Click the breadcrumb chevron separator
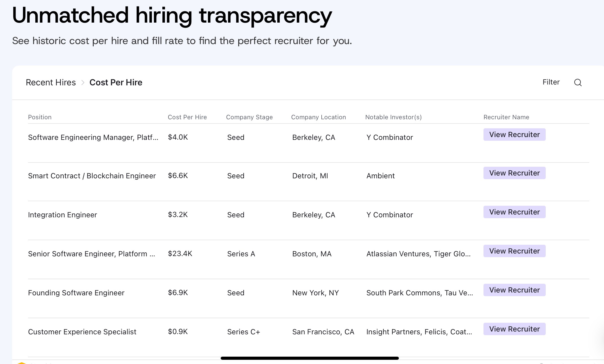The image size is (604, 364). point(83,83)
